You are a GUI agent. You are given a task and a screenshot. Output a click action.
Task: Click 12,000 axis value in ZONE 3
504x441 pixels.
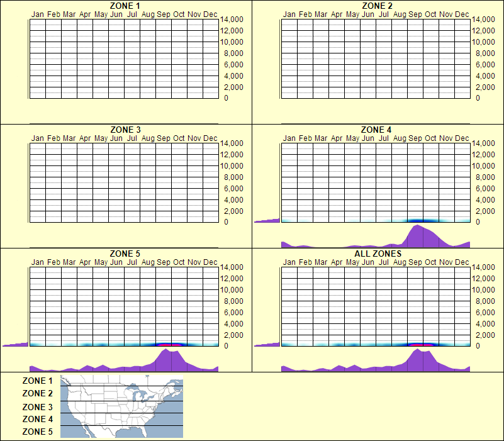coord(232,155)
